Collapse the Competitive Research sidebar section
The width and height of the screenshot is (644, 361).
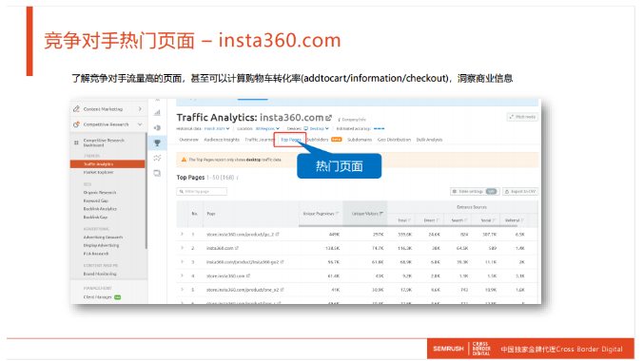click(x=140, y=124)
